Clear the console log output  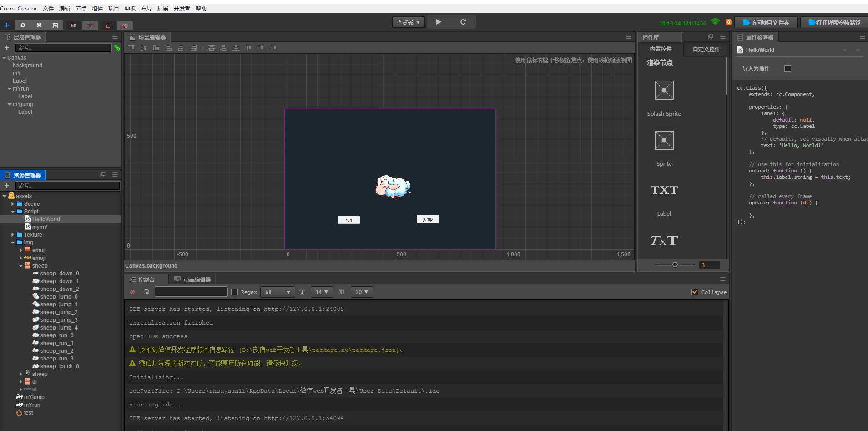click(132, 292)
